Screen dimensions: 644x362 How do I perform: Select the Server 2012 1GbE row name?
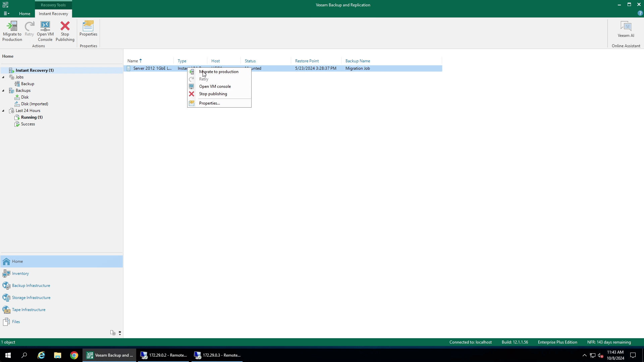click(152, 68)
